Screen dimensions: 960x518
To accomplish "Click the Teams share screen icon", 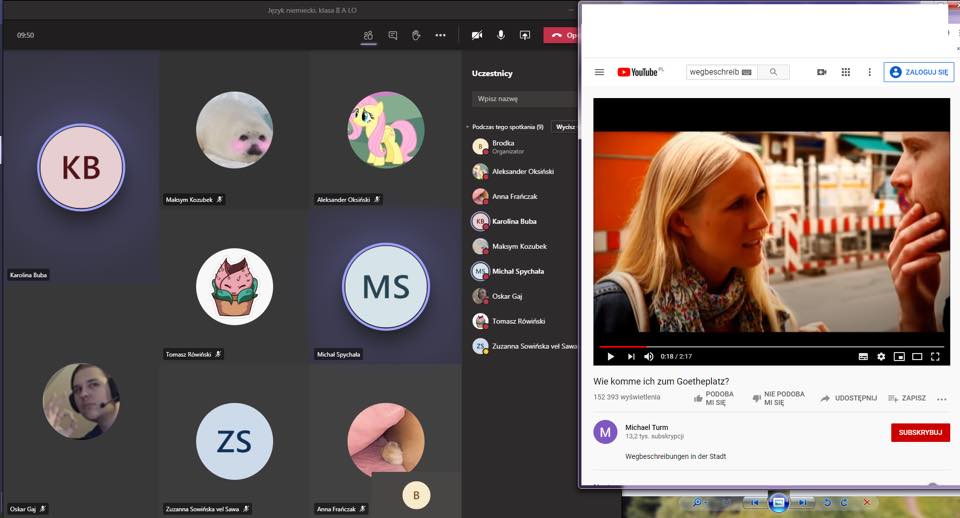I will (x=524, y=35).
